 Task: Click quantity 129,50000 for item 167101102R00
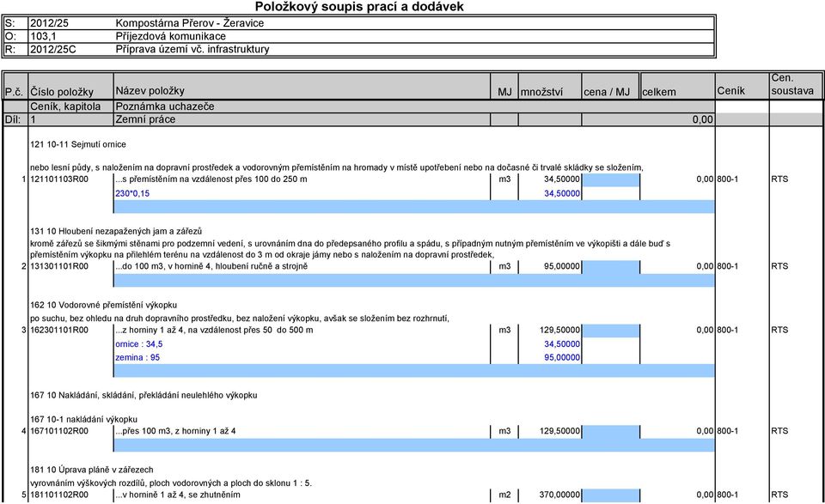coord(559,431)
